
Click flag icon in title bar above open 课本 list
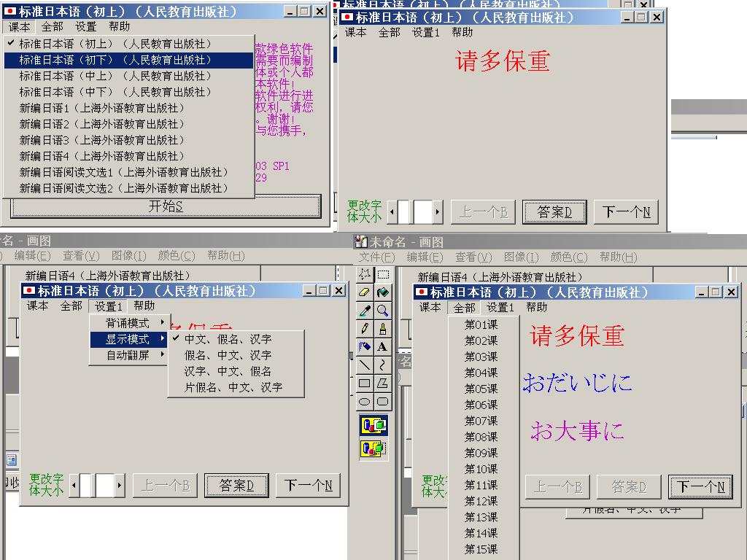pyautogui.click(x=9, y=11)
